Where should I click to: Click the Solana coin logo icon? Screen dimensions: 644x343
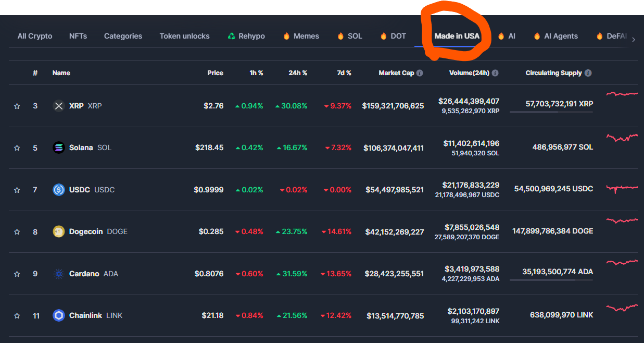(x=59, y=148)
